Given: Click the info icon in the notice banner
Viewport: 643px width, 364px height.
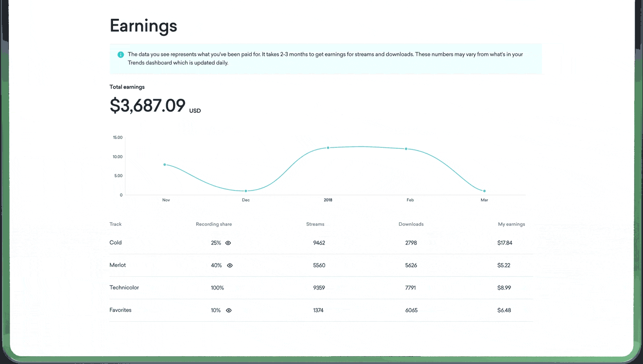Looking at the screenshot, I should point(121,55).
